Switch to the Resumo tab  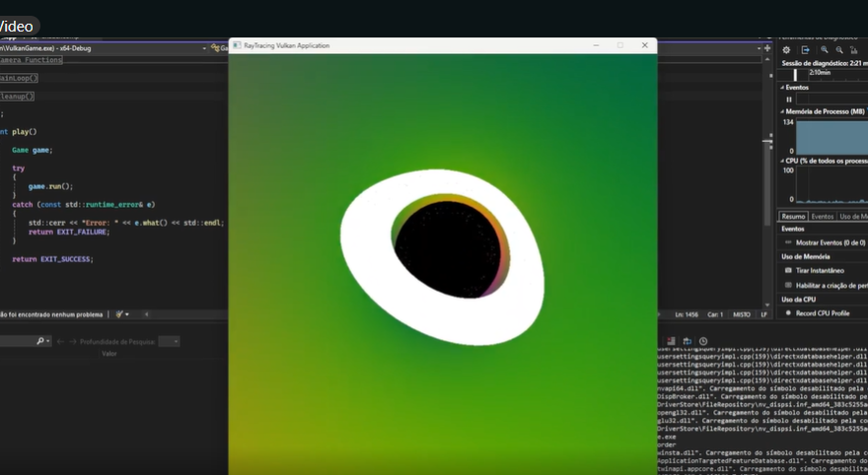793,216
